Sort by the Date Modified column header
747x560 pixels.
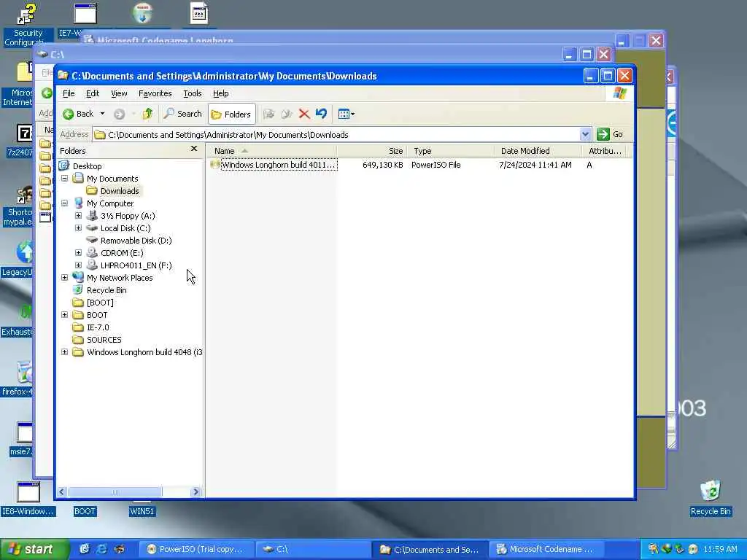tap(538, 151)
